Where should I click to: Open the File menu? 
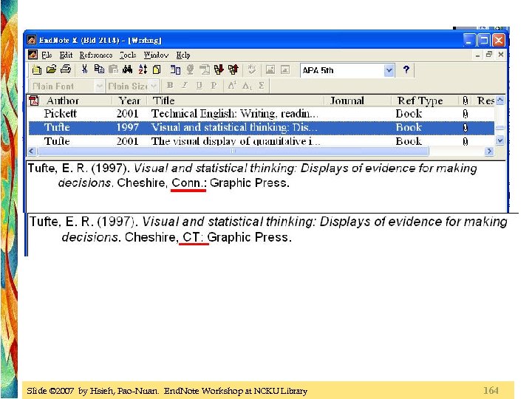tap(47, 55)
